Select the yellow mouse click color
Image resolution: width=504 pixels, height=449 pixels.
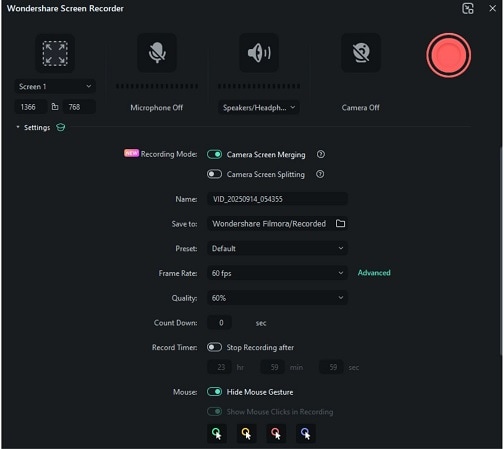pos(246,433)
